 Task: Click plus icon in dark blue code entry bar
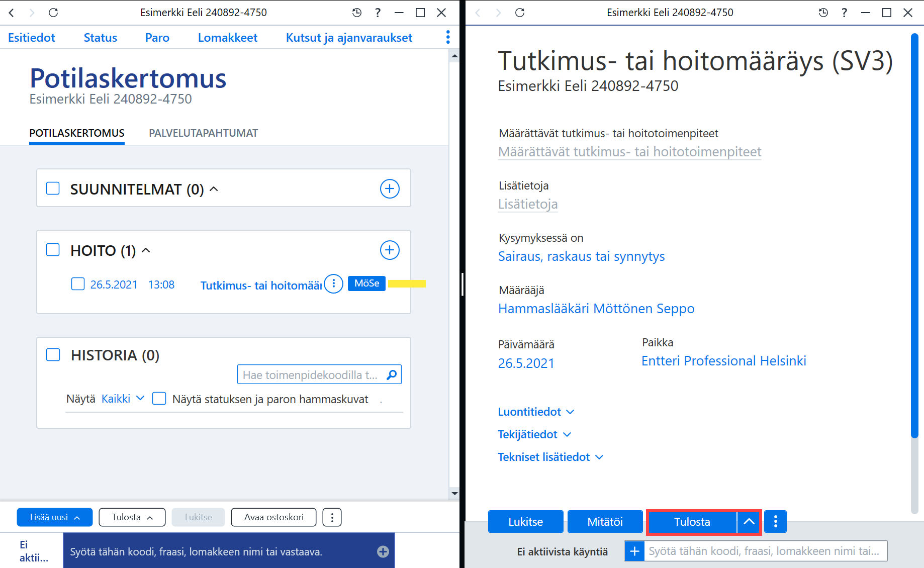point(383,552)
